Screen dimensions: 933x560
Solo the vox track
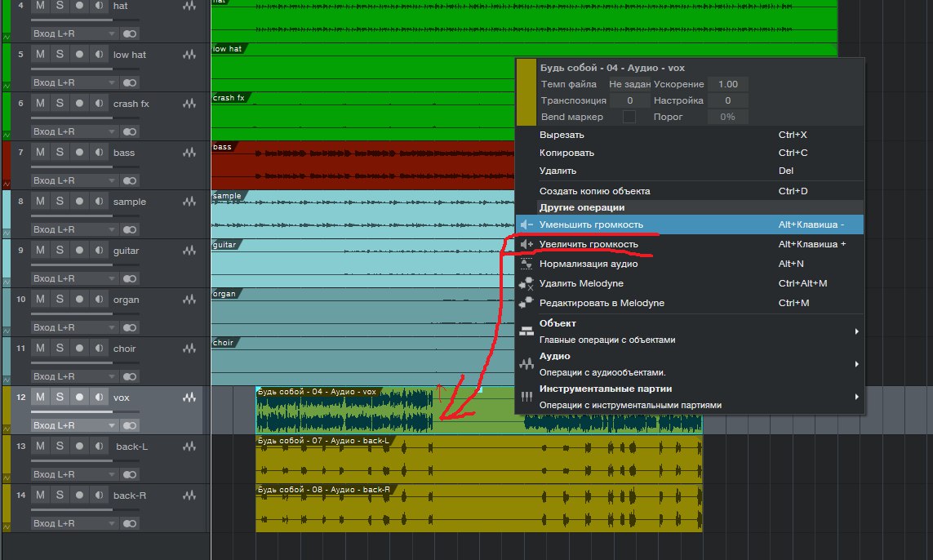60,397
